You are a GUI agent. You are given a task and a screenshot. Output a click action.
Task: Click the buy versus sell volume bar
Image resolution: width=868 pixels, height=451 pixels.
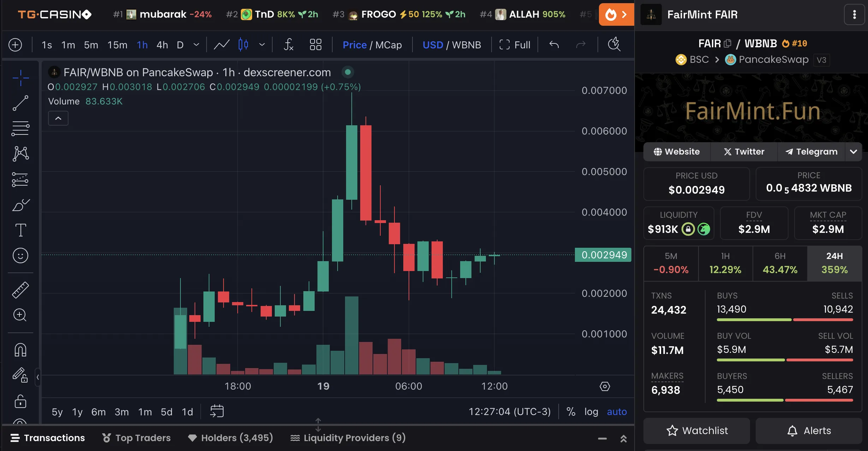pyautogui.click(x=785, y=360)
